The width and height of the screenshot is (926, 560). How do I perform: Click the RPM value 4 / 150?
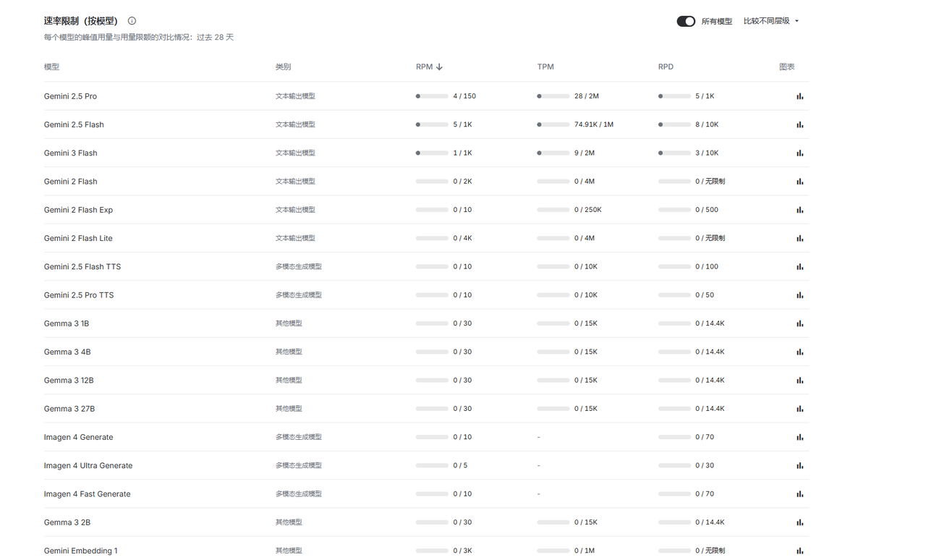click(464, 96)
